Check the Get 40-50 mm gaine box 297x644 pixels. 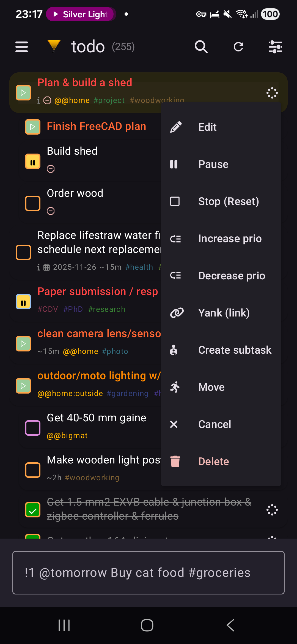tap(33, 428)
